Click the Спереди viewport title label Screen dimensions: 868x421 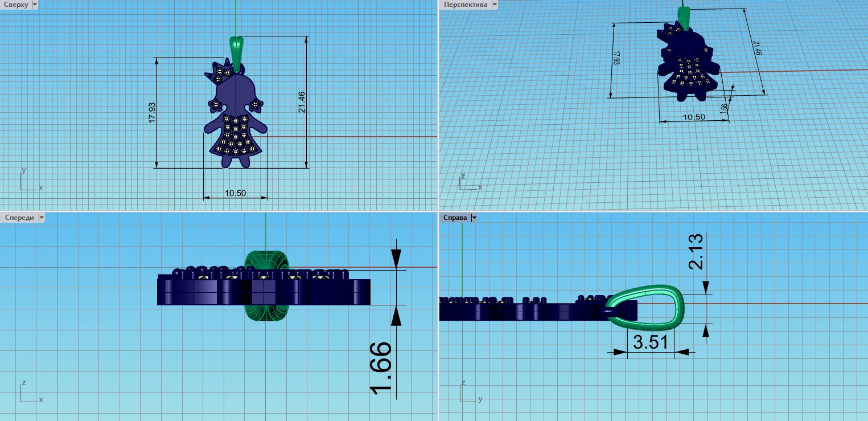point(19,218)
